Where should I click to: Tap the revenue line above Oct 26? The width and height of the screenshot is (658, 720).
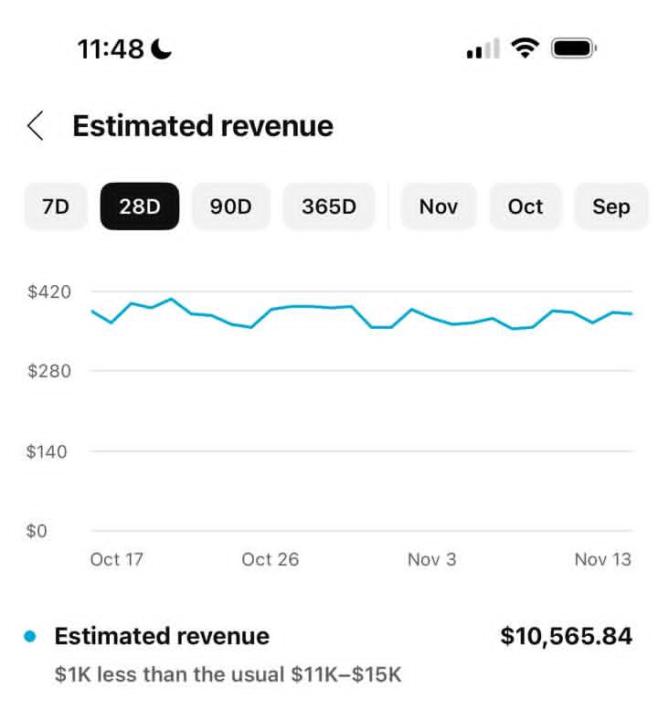270,309
